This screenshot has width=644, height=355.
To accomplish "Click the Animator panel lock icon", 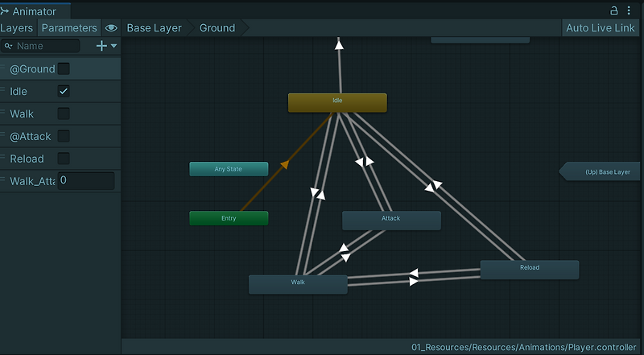I will tap(613, 10).
